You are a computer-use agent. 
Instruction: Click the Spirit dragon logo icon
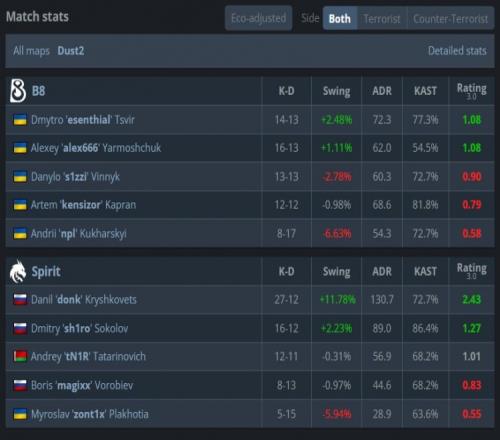(x=18, y=271)
